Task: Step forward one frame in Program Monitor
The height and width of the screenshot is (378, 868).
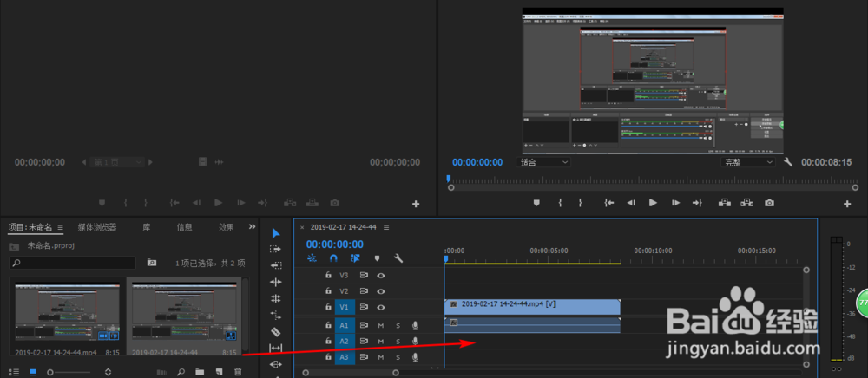Action: tap(675, 203)
